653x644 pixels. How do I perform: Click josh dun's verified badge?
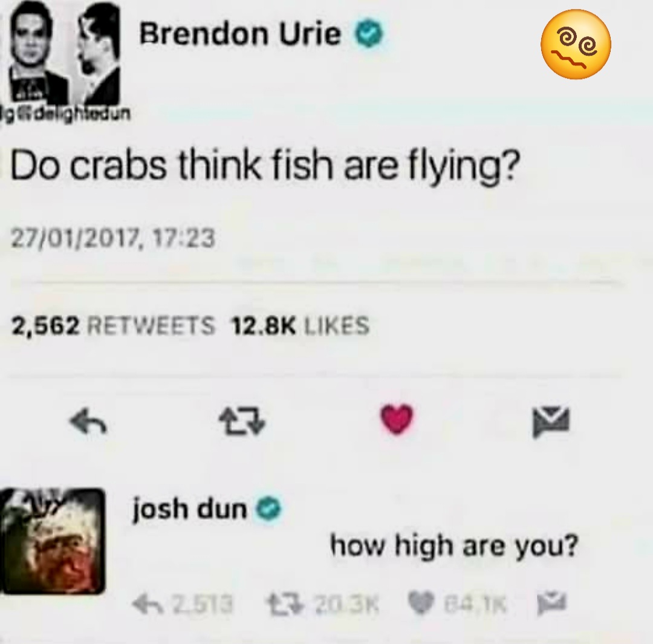(269, 509)
